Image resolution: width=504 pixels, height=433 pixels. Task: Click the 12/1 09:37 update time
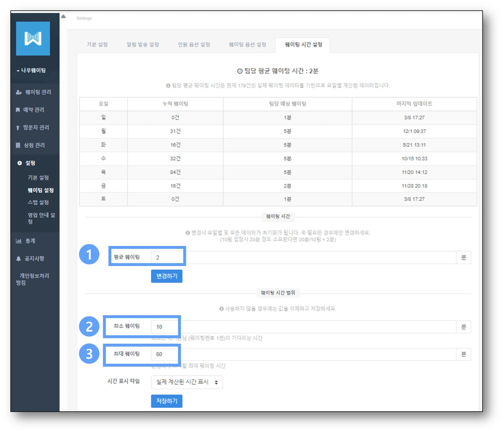(414, 131)
